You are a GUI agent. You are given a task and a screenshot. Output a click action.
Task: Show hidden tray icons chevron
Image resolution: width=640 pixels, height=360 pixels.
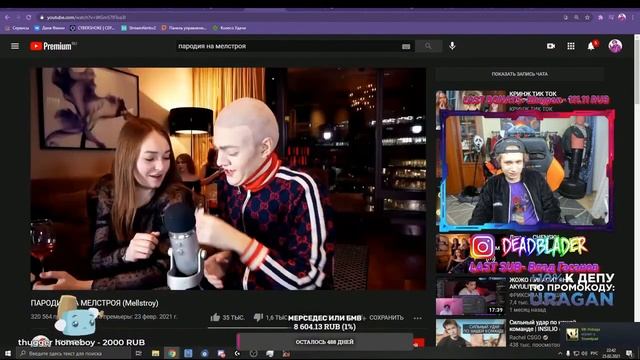[560, 353]
